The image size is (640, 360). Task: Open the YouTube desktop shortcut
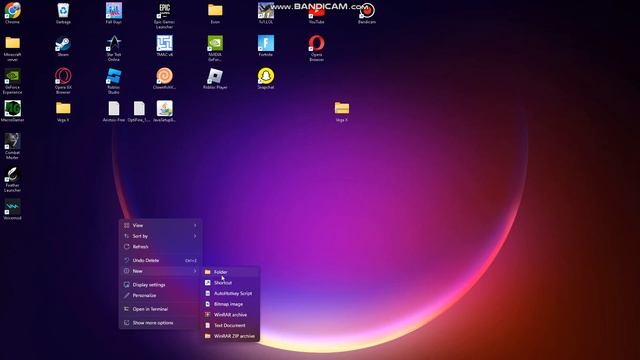tap(316, 13)
